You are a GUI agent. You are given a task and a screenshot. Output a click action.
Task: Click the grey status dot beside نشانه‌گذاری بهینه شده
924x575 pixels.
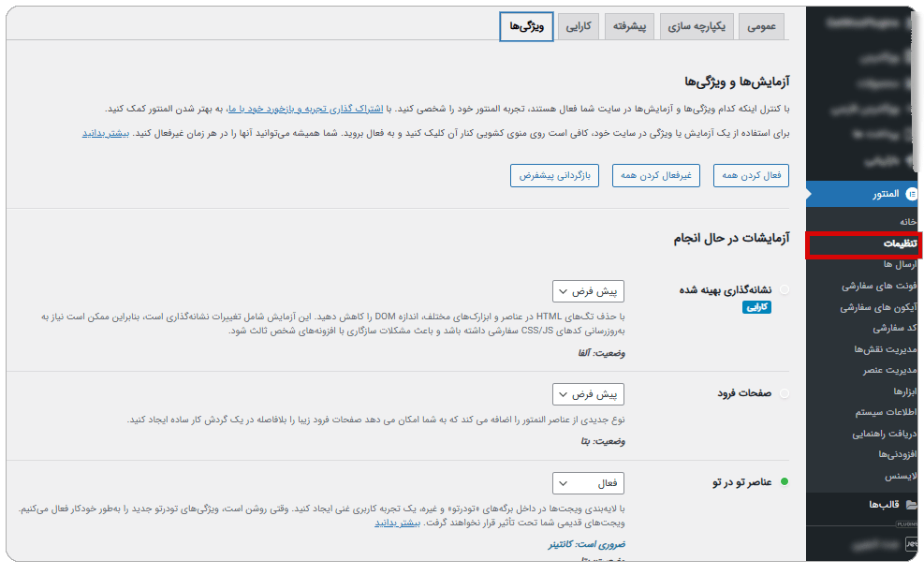[784, 290]
